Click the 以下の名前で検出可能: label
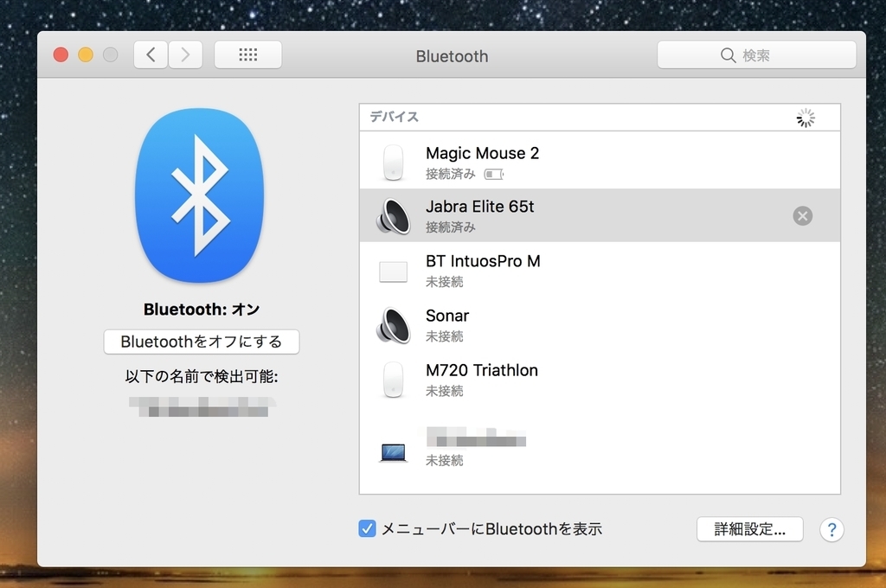The width and height of the screenshot is (886, 588). pos(201,376)
